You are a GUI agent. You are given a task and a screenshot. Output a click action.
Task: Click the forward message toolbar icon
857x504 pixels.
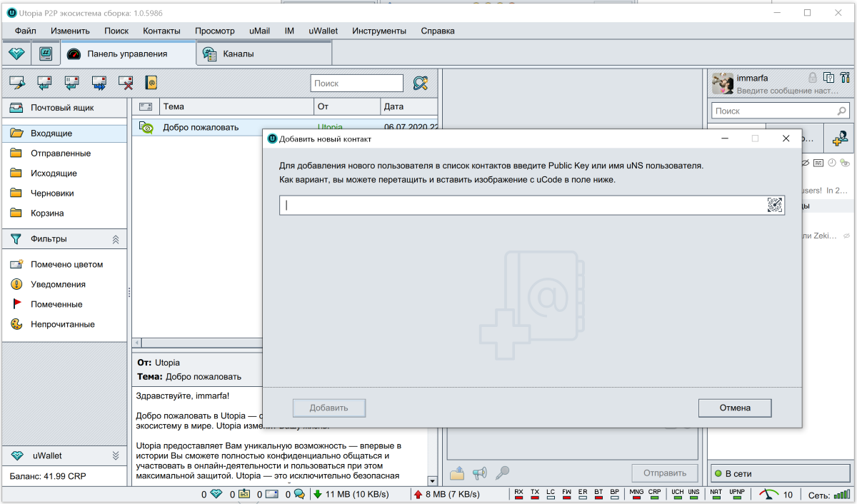coord(99,83)
